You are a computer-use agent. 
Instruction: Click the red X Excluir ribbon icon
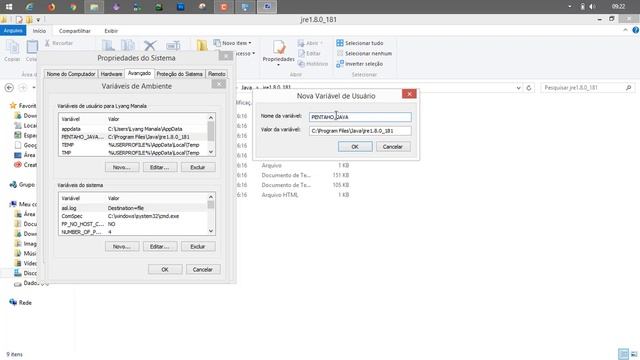click(150, 46)
